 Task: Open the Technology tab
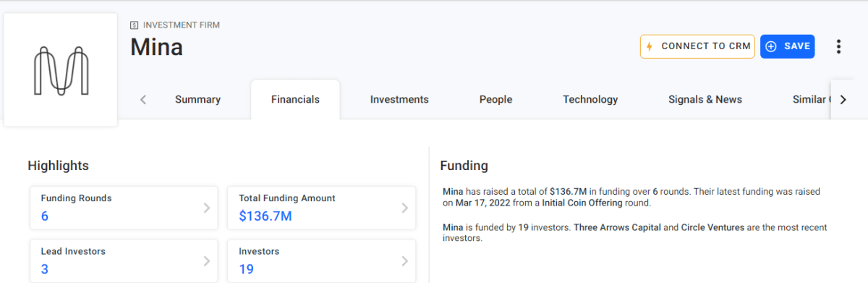click(590, 100)
